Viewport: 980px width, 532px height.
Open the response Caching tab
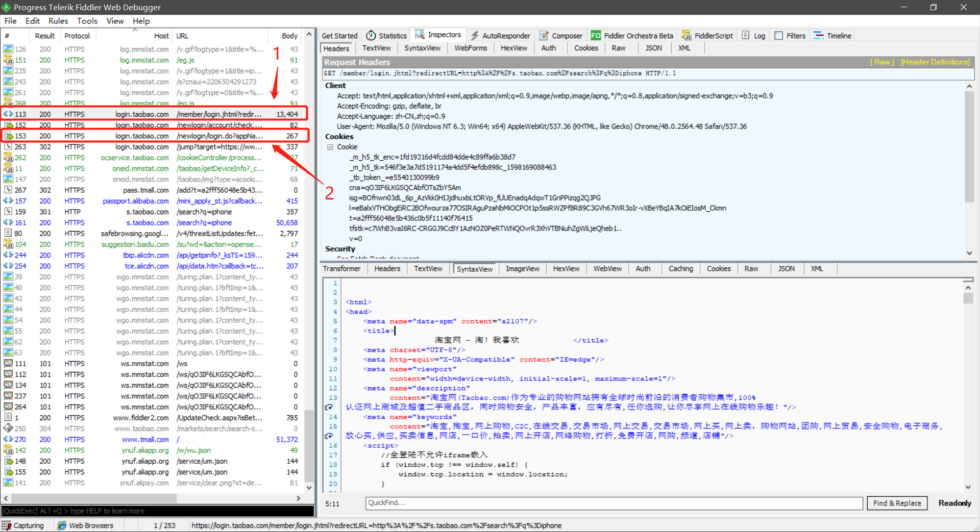pyautogui.click(x=680, y=269)
